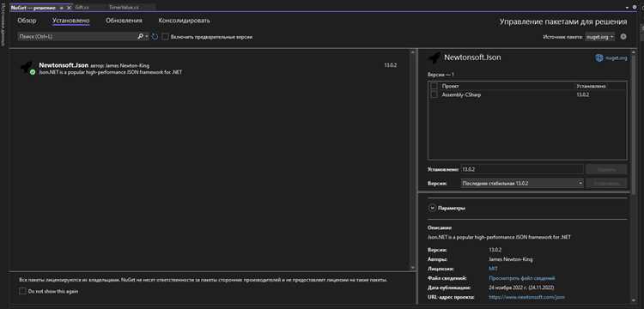Screen dimensions: 644x309
Task: Open the version dropdown showing 13.0.2
Action: click(522, 183)
